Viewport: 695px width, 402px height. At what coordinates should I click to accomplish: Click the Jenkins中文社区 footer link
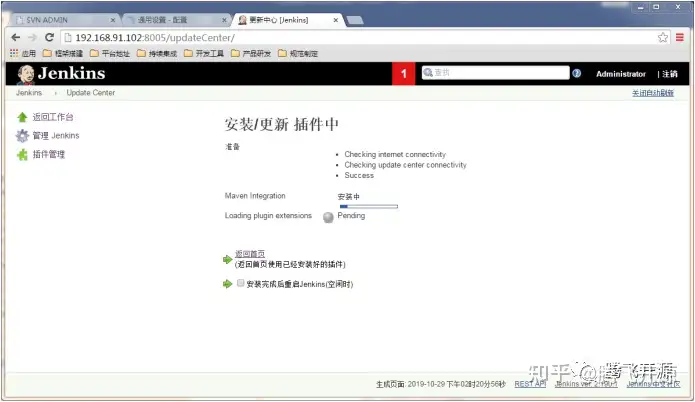[x=653, y=384]
